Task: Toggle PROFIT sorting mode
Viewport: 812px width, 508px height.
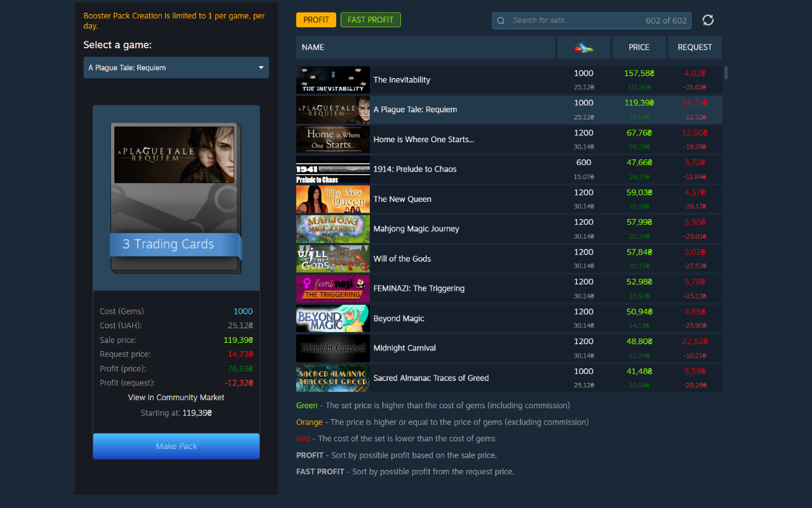Action: (x=315, y=20)
